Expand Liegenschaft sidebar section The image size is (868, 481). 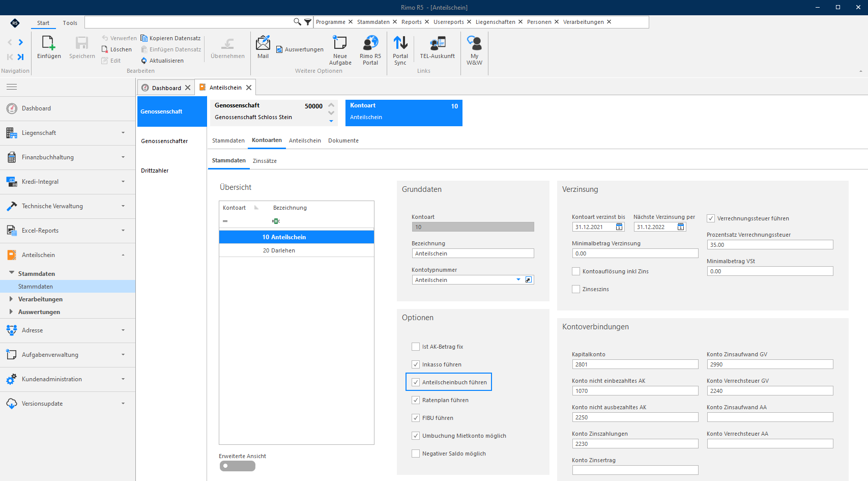[68, 133]
